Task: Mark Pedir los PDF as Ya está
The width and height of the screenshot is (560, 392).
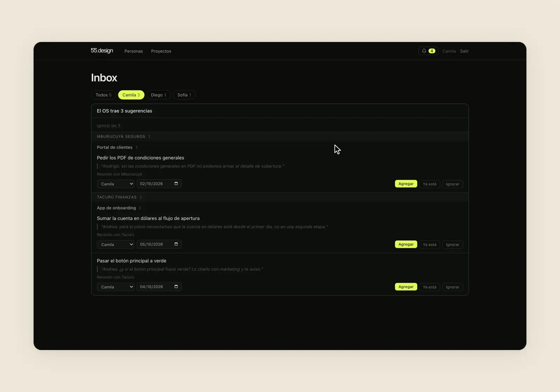Action: 429,184
